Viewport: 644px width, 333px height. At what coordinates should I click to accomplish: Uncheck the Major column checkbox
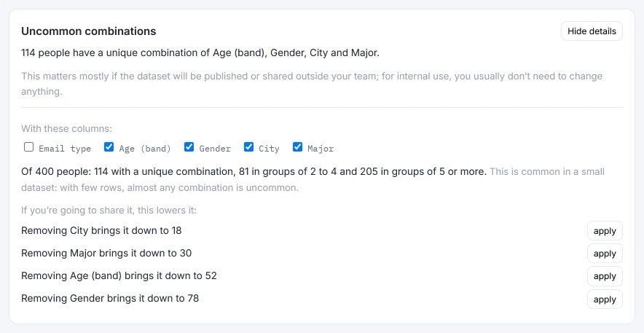(x=297, y=147)
